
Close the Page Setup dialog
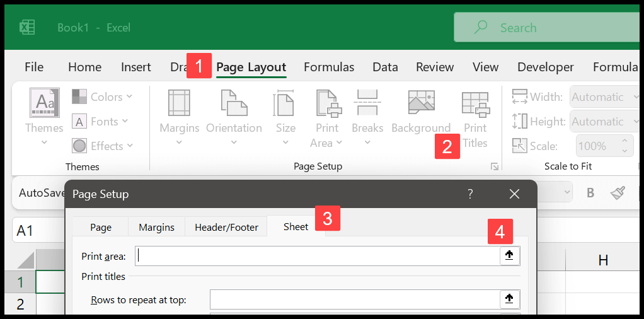514,194
